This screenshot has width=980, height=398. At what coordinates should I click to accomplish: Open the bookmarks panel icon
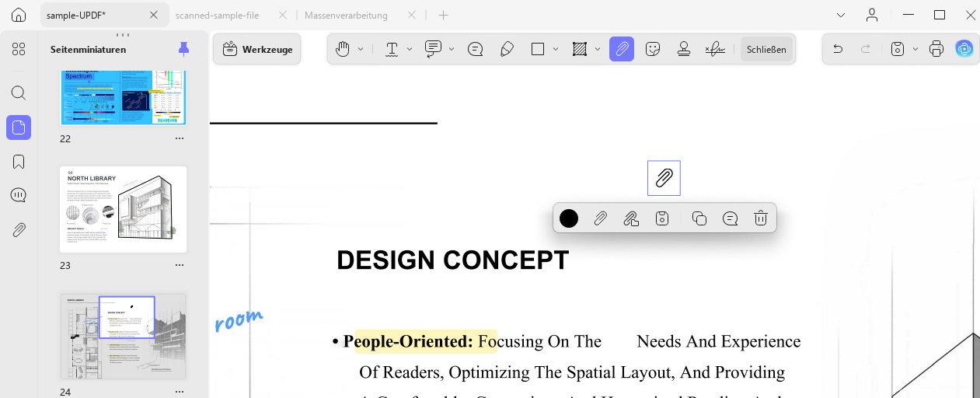19,162
